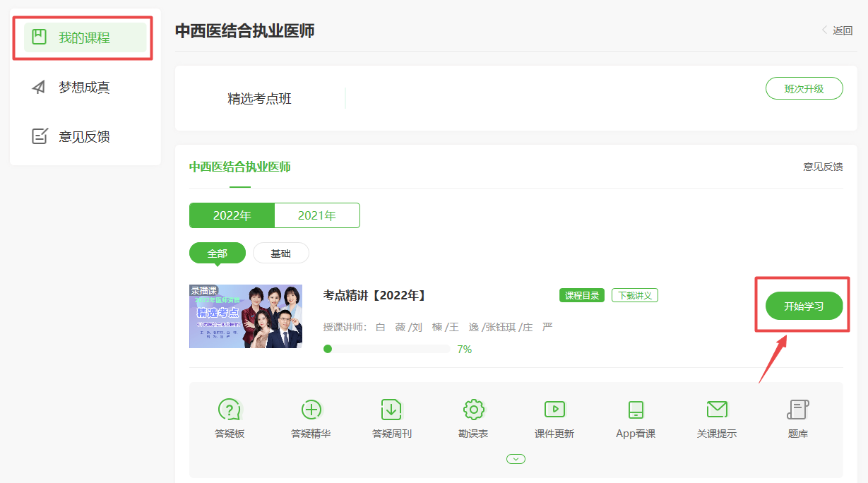This screenshot has width=868, height=483.
Task: Open the 勘误表 errata gear icon
Action: 473,410
